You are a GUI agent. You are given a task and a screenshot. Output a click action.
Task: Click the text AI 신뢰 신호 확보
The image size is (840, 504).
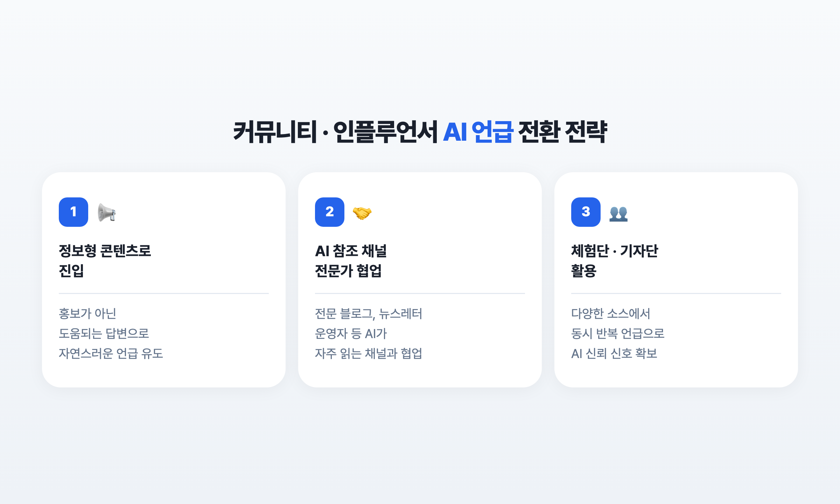[x=614, y=353]
